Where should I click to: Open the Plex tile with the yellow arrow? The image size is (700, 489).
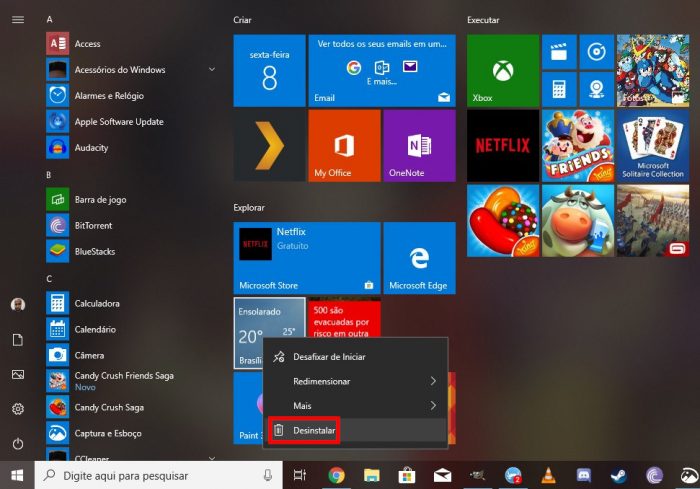269,146
